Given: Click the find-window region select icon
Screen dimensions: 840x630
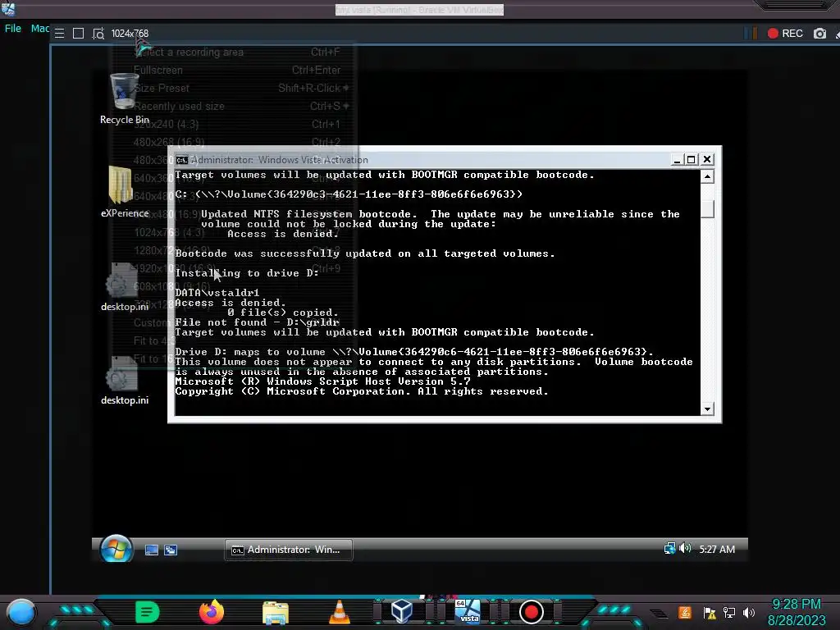Looking at the screenshot, I should pos(98,33).
